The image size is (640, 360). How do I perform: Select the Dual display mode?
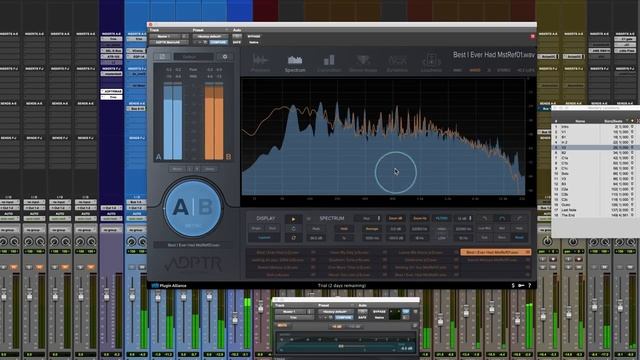pos(272,228)
